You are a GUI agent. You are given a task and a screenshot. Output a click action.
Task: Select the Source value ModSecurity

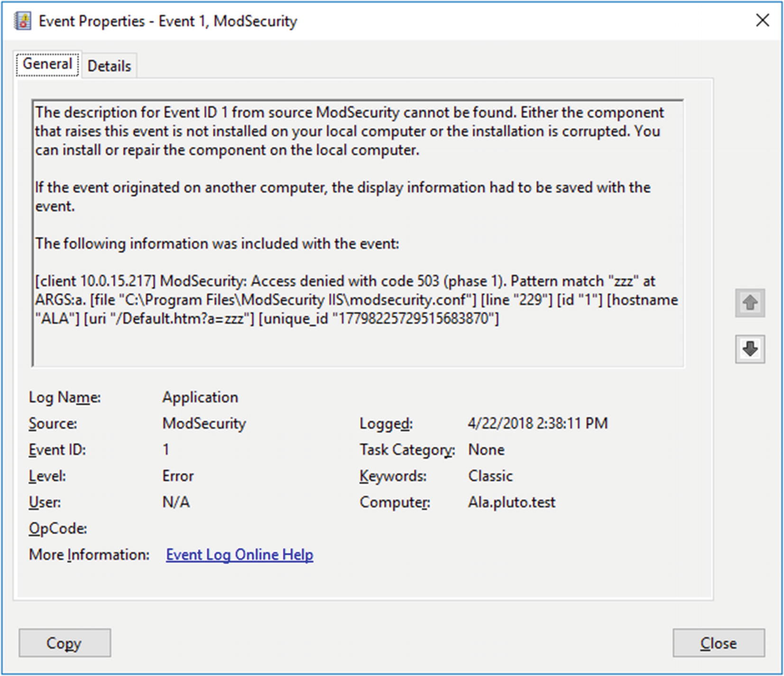[204, 423]
